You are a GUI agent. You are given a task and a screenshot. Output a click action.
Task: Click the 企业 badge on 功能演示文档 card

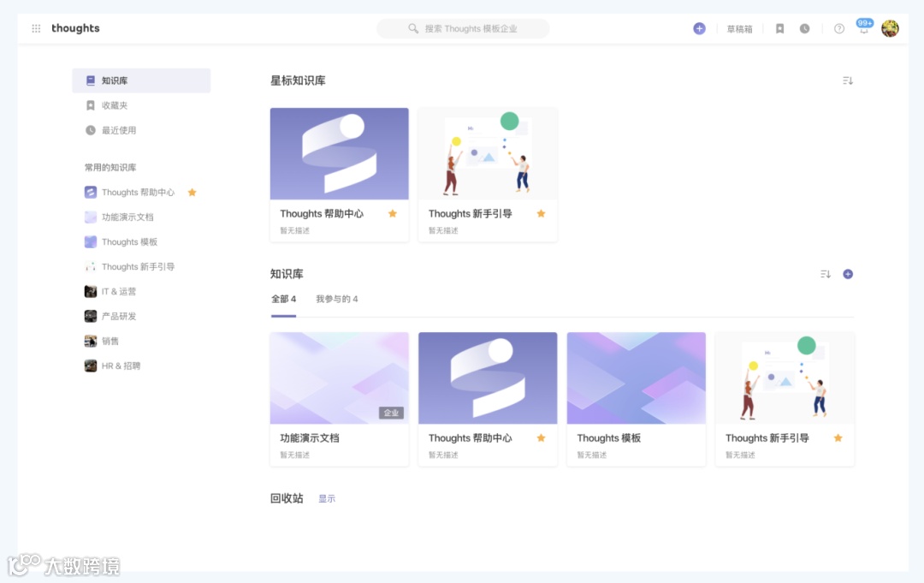point(391,413)
